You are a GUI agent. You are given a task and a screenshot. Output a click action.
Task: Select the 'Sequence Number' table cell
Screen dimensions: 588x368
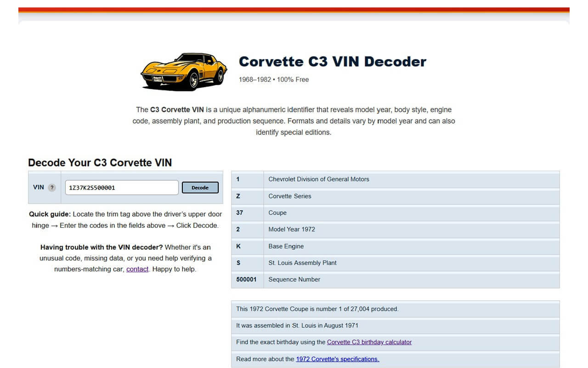(x=412, y=280)
